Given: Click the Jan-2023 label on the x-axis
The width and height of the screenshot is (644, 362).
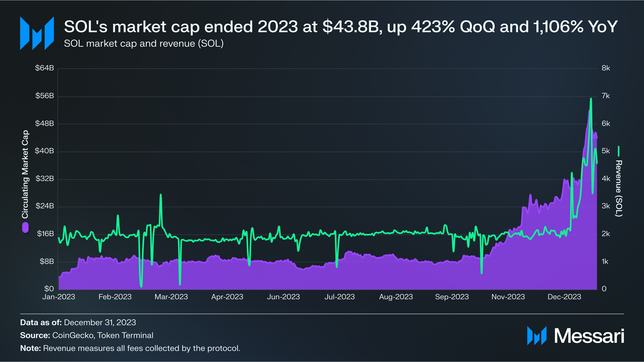Looking at the screenshot, I should point(59,297).
